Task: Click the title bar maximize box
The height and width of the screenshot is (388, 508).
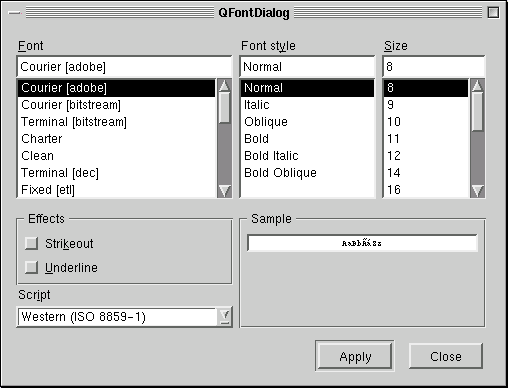Action: 493,13
